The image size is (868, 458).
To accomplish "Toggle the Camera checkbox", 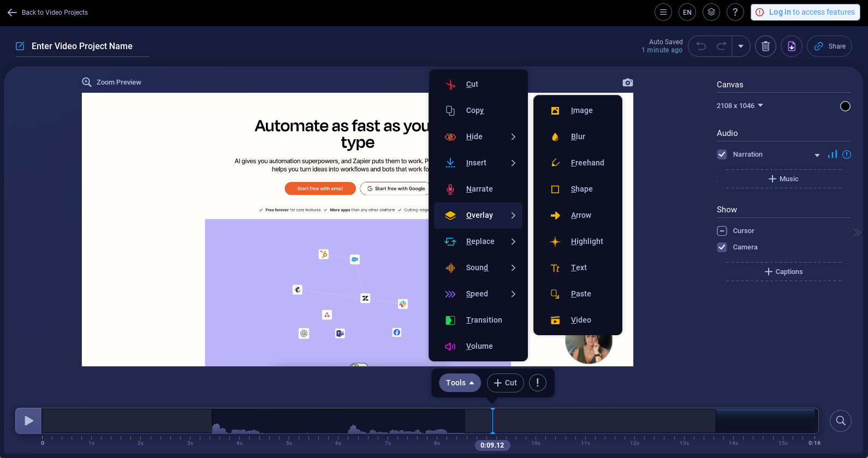I will coord(722,247).
